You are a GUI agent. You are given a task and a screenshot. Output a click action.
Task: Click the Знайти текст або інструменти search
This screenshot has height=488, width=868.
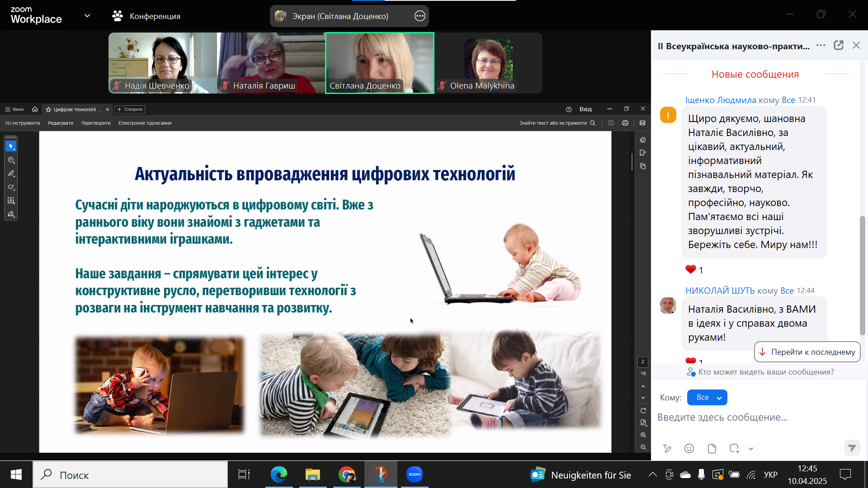(x=557, y=123)
